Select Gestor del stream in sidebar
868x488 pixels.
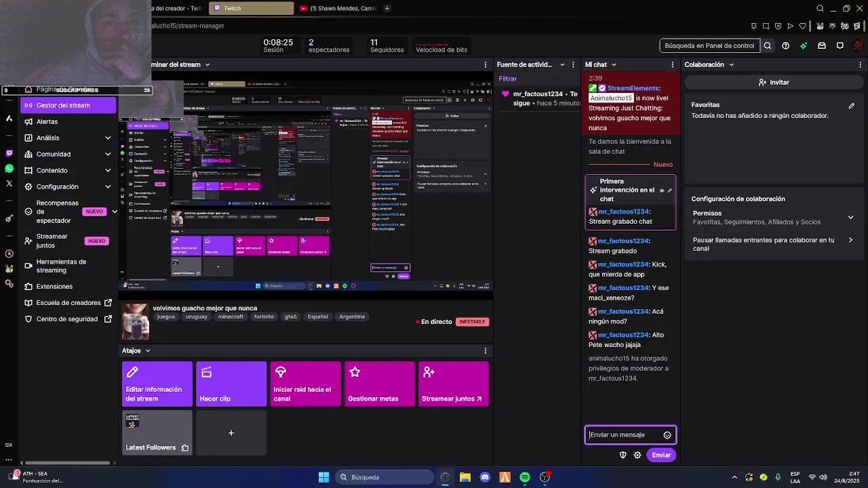[x=68, y=105]
